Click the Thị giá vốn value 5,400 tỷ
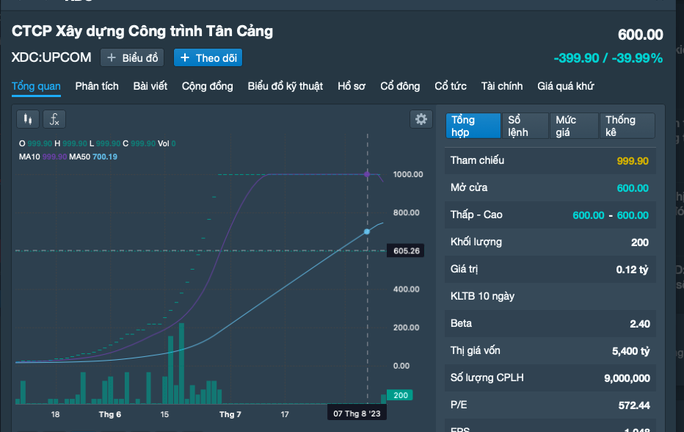The width and height of the screenshot is (684, 432). 631,351
